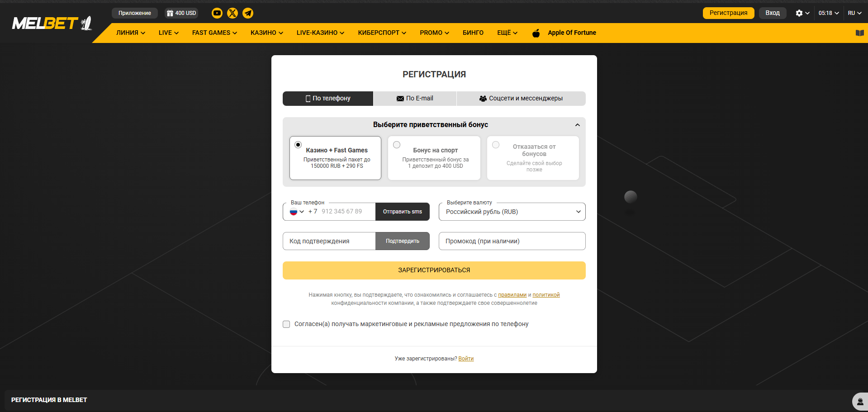Click the Подтвердить confirmation button
The image size is (868, 412).
click(403, 241)
